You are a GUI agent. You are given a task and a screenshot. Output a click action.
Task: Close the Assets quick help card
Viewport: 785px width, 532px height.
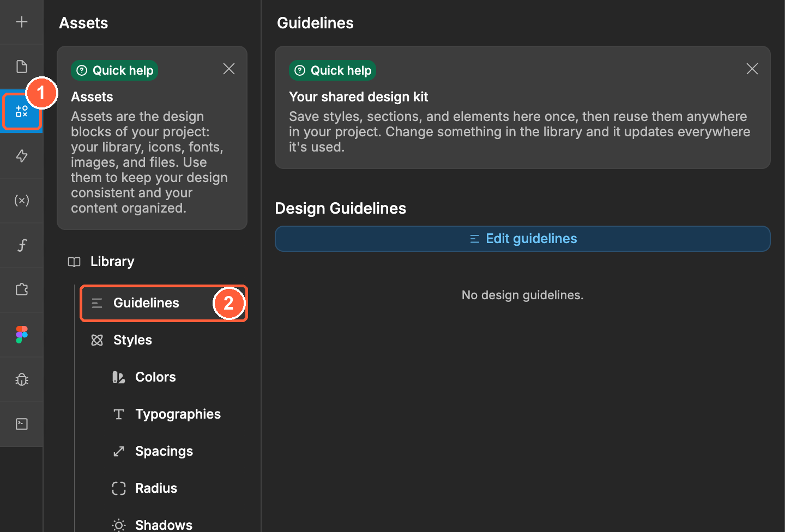point(229,69)
